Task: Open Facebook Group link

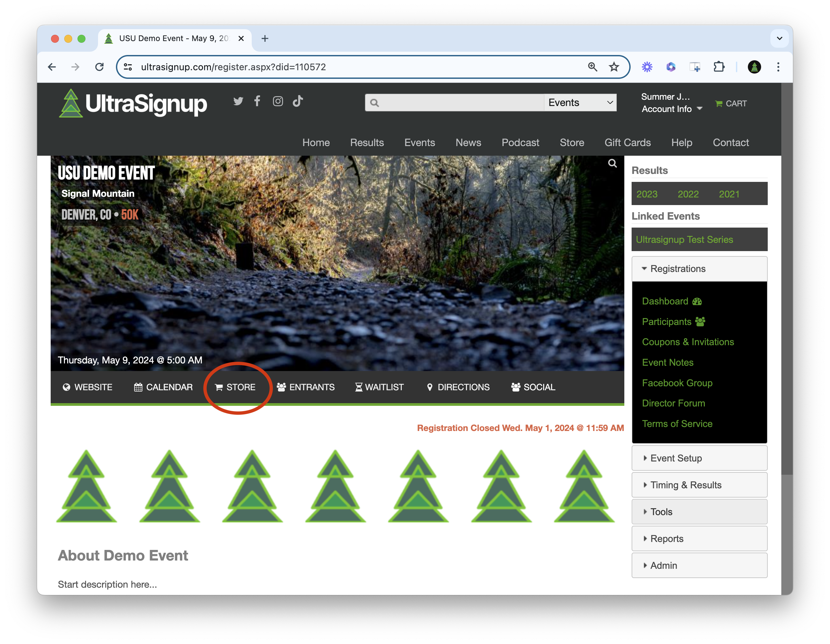Action: point(677,383)
